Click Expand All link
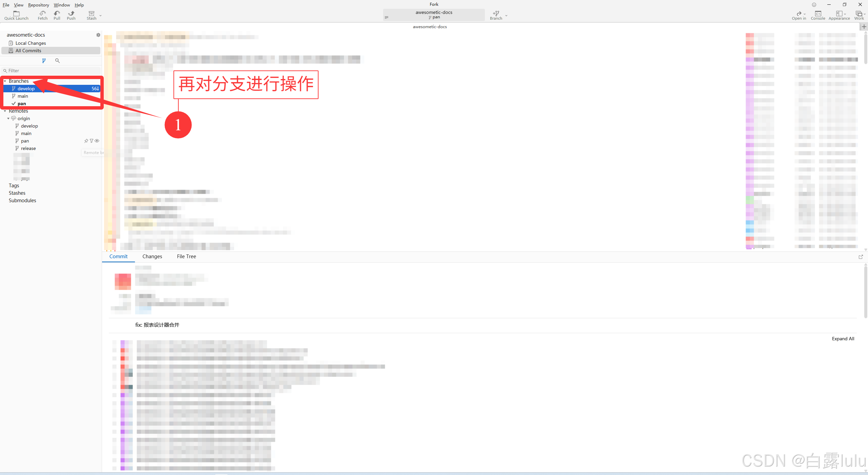 [843, 339]
